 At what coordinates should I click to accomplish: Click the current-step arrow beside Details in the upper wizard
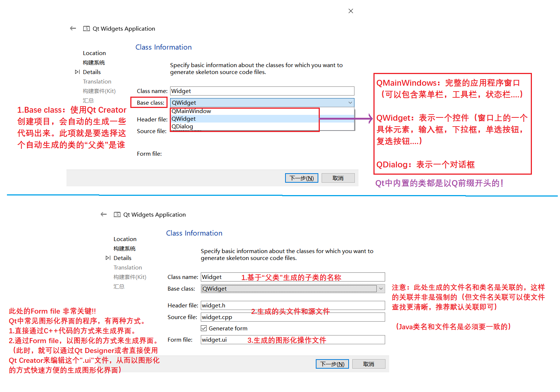click(x=77, y=72)
